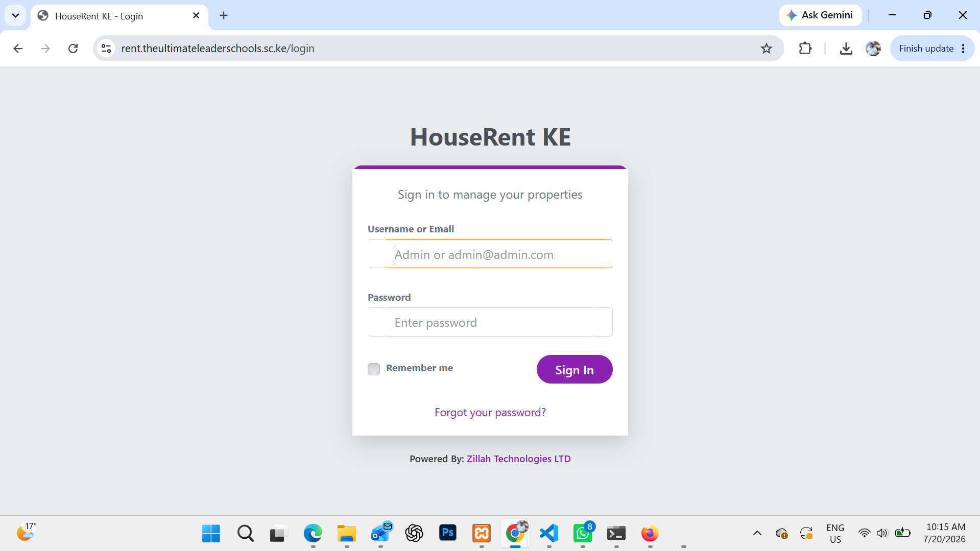The height and width of the screenshot is (551, 980).
Task: Open XAMPP from the taskbar
Action: point(482,534)
